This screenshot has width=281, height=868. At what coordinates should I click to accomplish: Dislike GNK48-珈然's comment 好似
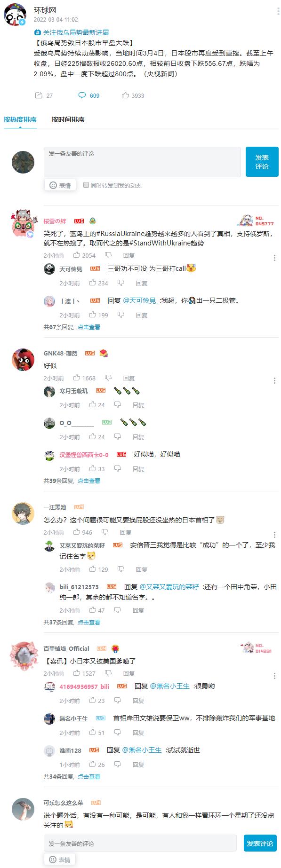(108, 378)
